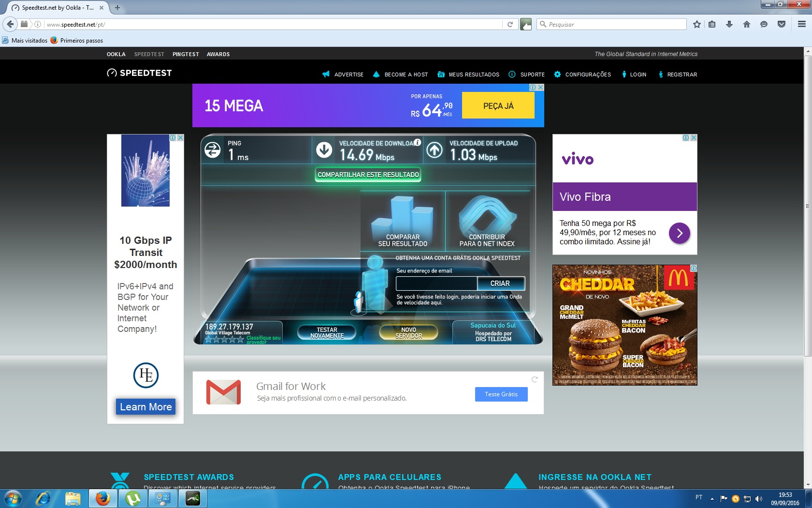
Task: Open the Windows Start menu
Action: click(13, 498)
